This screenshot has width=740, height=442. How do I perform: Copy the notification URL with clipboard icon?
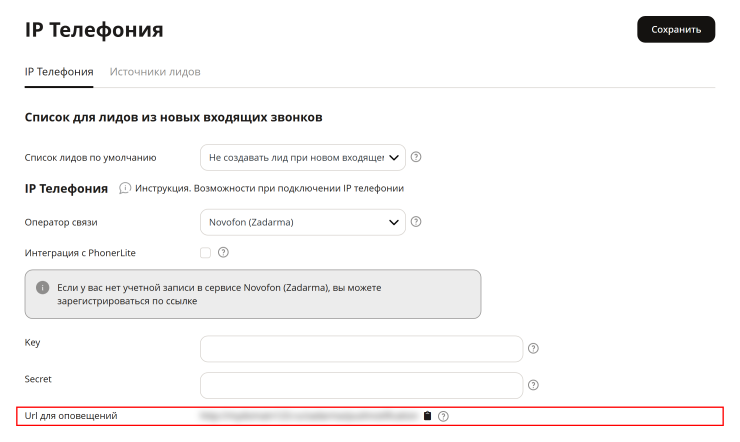click(x=427, y=416)
